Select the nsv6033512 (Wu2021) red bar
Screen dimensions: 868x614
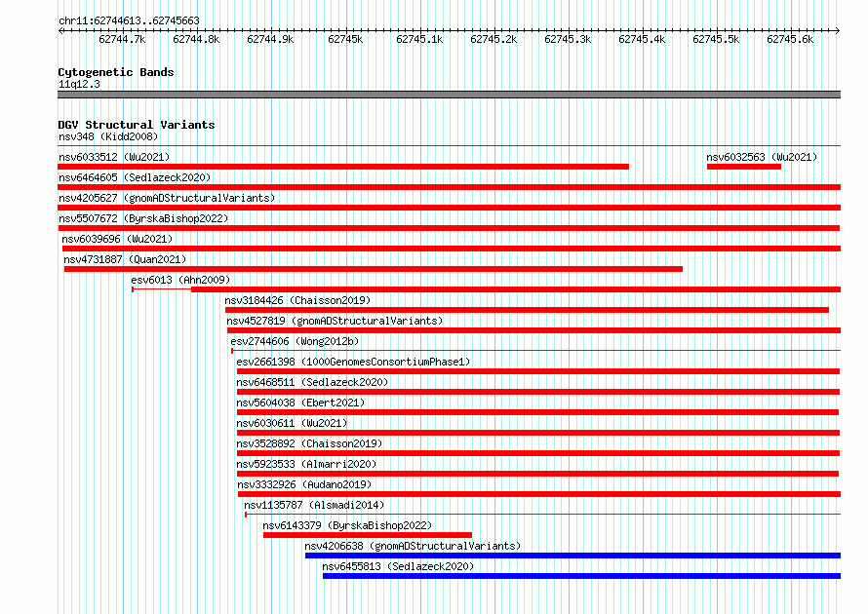pos(343,167)
